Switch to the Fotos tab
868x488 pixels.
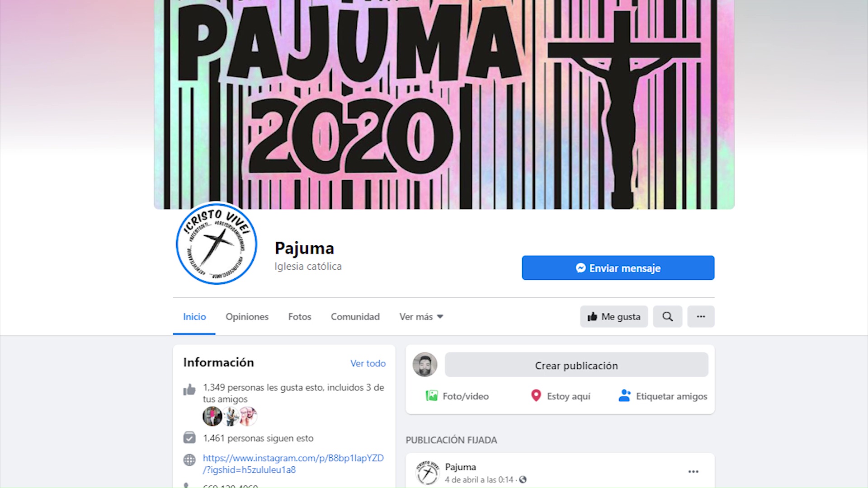(x=300, y=317)
